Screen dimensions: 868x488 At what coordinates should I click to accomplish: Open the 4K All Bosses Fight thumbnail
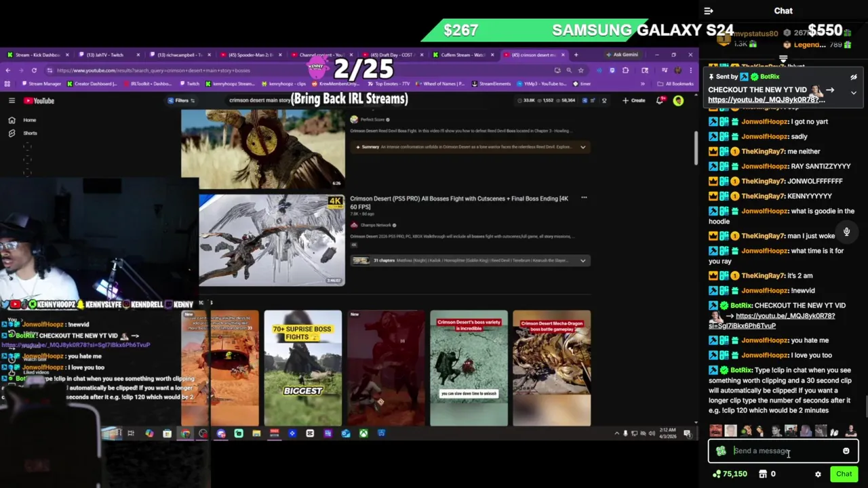(x=271, y=241)
